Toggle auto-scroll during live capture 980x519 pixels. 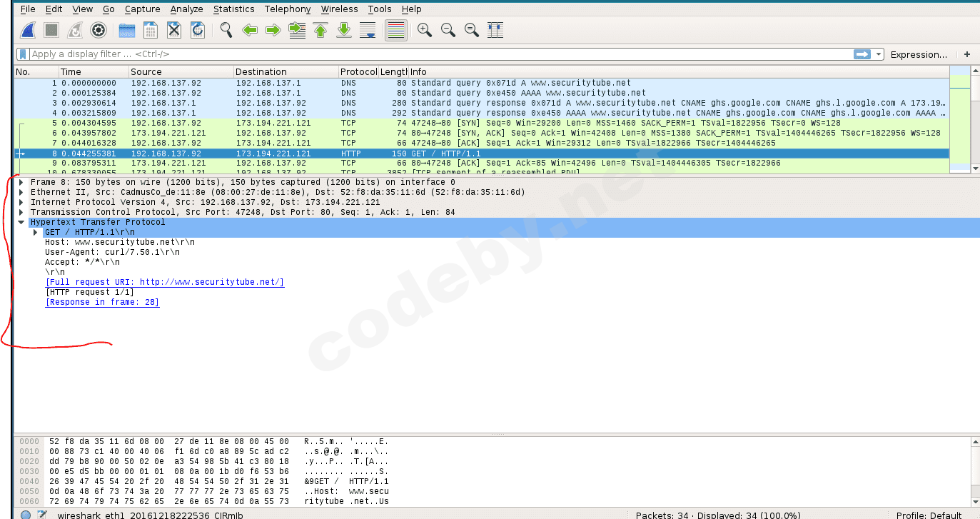tap(368, 30)
